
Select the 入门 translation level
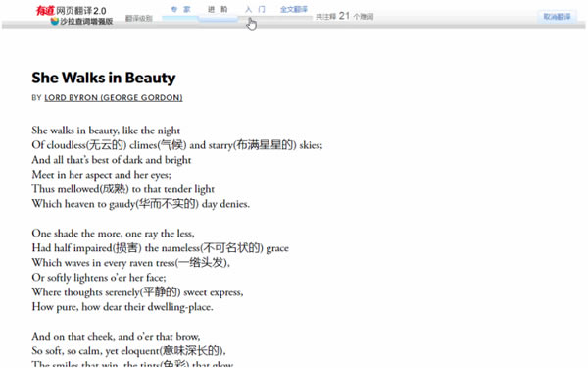255,9
